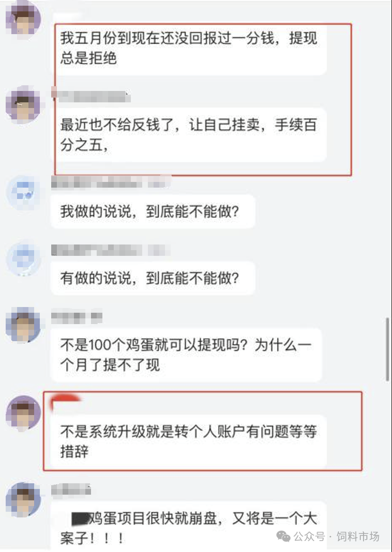Tap avatar beside '我五月份到现在' message

pyautogui.click(x=23, y=18)
